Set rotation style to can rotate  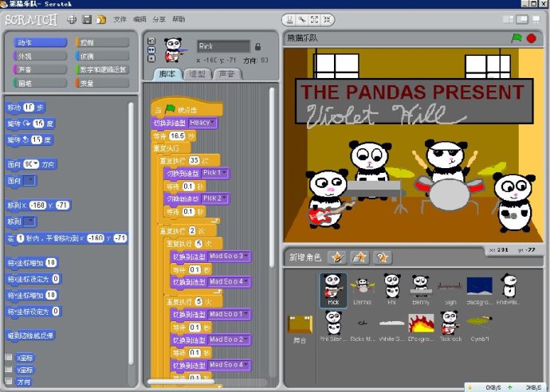pos(151,41)
